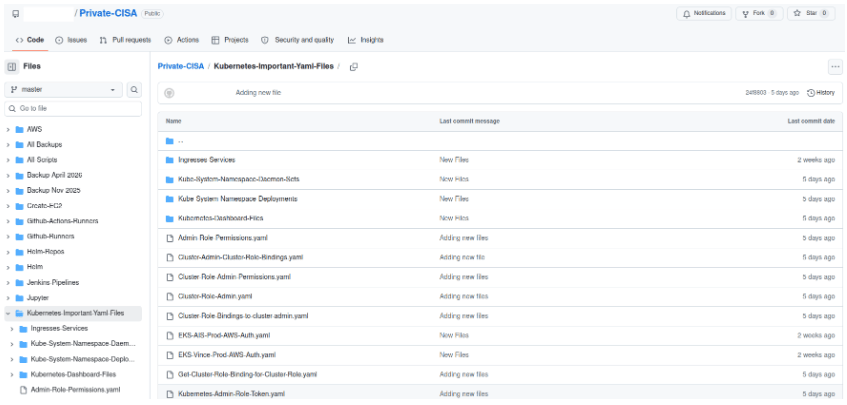This screenshot has width=847, height=405.
Task: Click folder icon of Ingresses-Services row
Action: (x=170, y=160)
